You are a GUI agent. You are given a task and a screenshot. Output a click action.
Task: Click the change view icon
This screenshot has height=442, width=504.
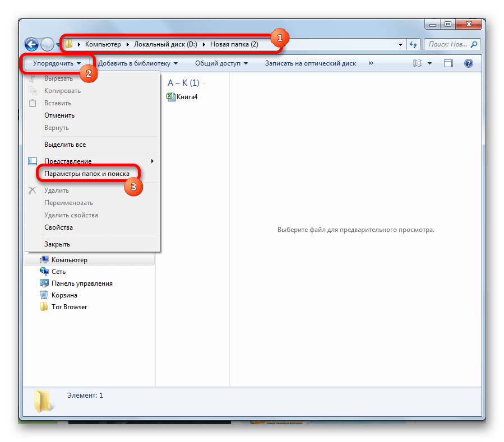pos(417,63)
